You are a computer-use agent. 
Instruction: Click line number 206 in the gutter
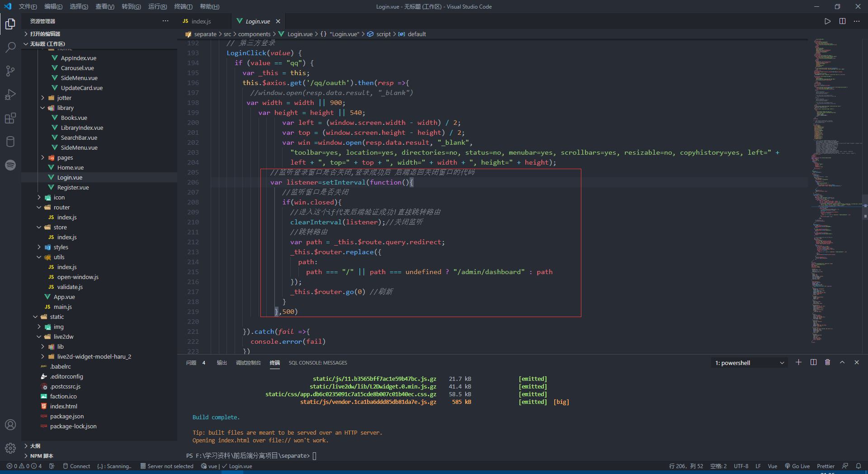pyautogui.click(x=193, y=182)
